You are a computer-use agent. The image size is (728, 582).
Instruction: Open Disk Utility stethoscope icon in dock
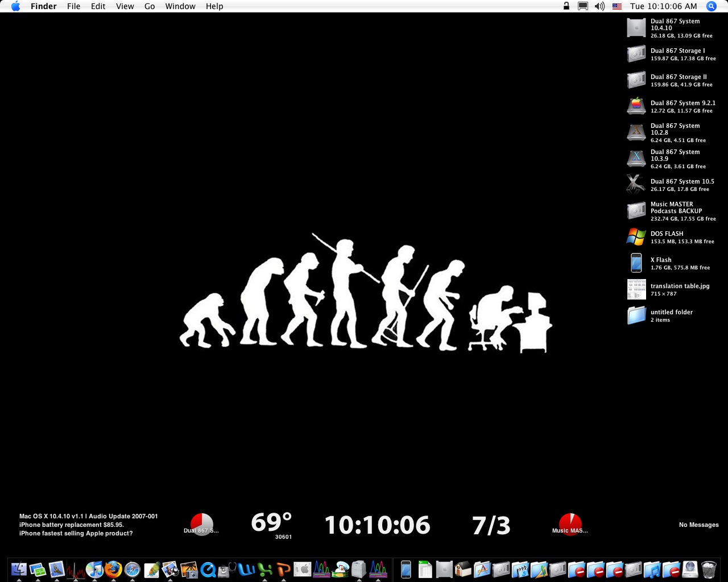[x=227, y=569]
